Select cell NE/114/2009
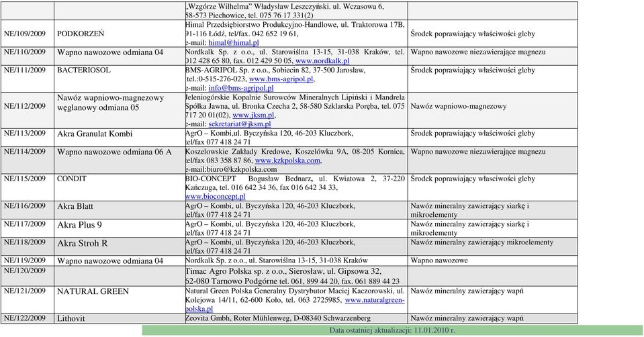 (x=27, y=160)
